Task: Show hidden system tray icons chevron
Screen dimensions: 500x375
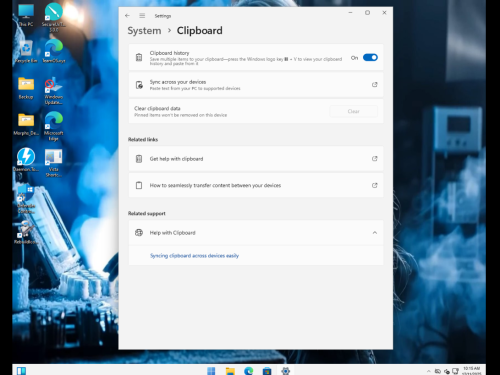Action: (x=428, y=371)
